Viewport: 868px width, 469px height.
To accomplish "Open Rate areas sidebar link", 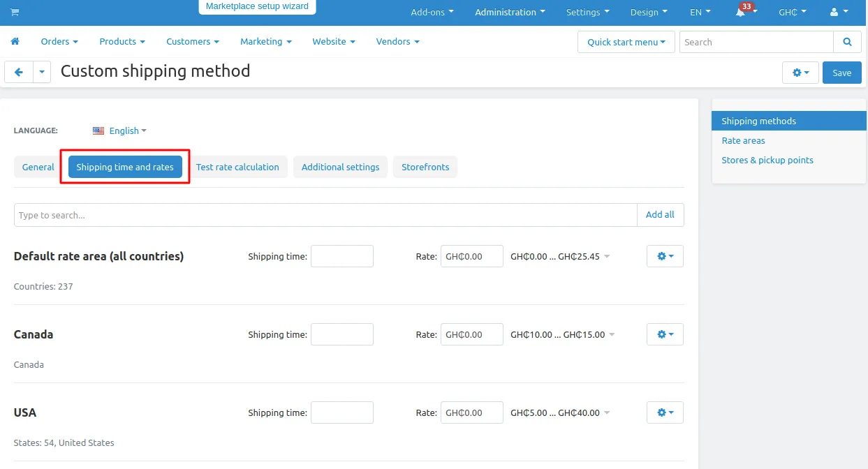I will pos(744,140).
